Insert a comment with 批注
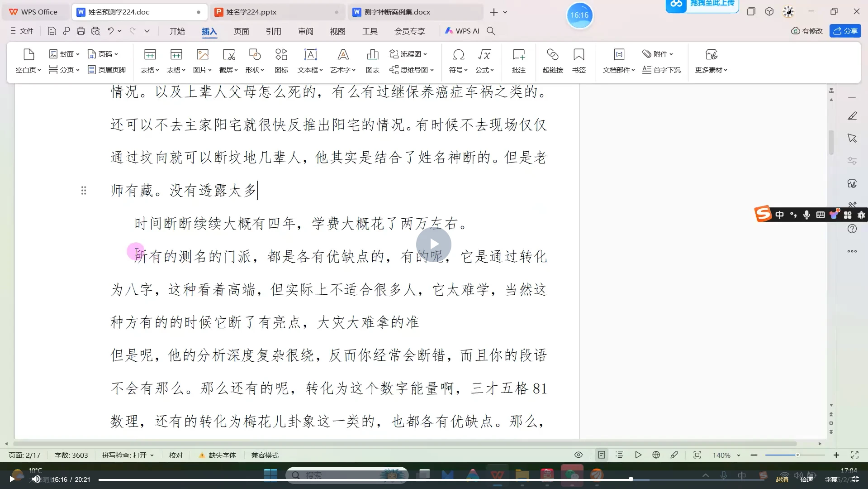This screenshot has width=868, height=489. 518,61
